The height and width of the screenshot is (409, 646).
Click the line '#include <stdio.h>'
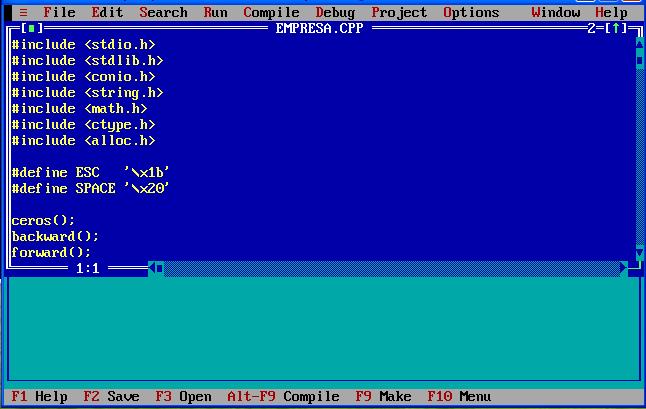tap(84, 44)
